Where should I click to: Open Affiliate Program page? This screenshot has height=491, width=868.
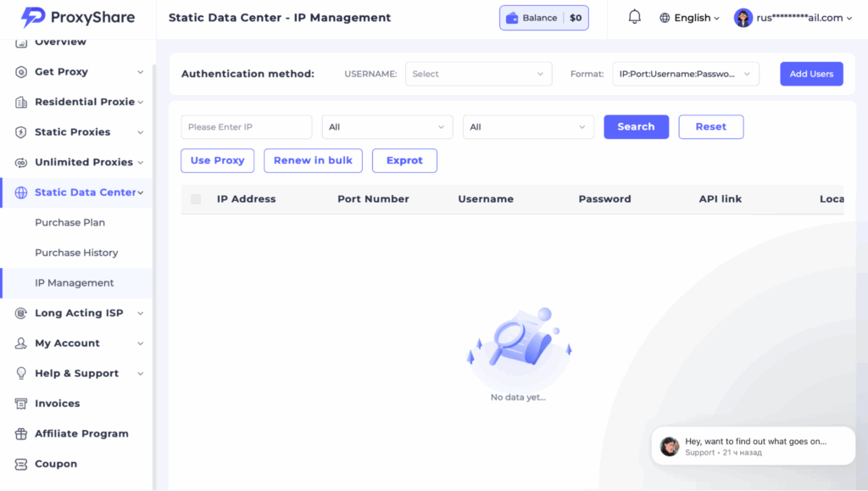[81, 434]
